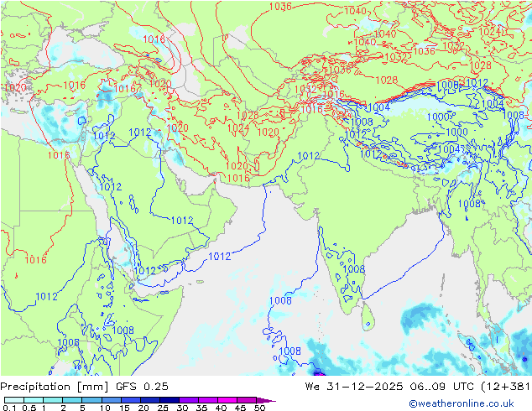Open the weatheronline.co.uk copyright link
532x411 pixels.
point(462,403)
